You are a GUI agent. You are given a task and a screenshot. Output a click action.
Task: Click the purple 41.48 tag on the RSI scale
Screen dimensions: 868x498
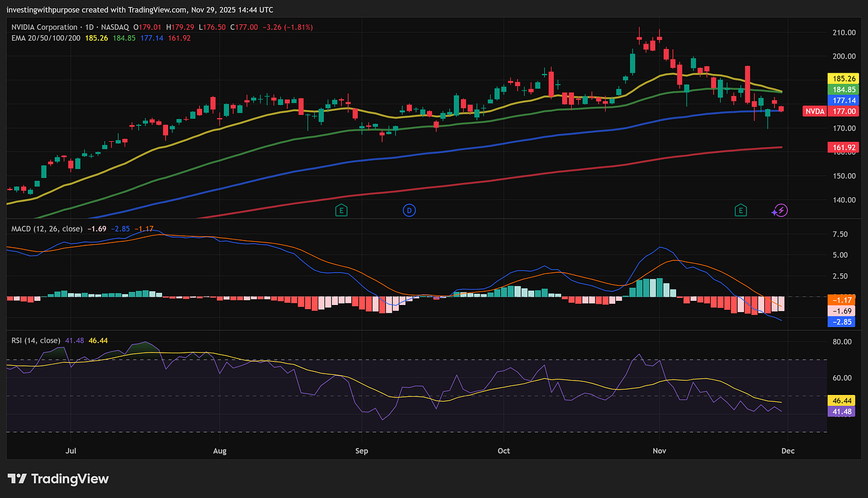[x=842, y=411]
